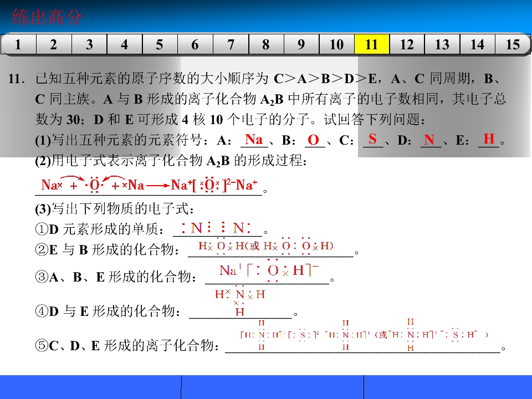Image resolution: width=532 pixels, height=399 pixels.
Task: Click the NaOH electron formula answer
Action: [269, 270]
